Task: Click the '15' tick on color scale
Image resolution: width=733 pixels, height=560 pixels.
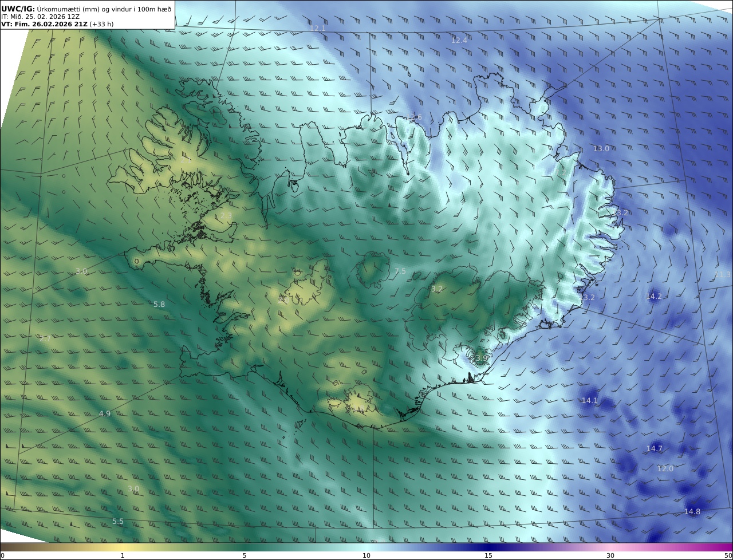Action: [x=488, y=555]
